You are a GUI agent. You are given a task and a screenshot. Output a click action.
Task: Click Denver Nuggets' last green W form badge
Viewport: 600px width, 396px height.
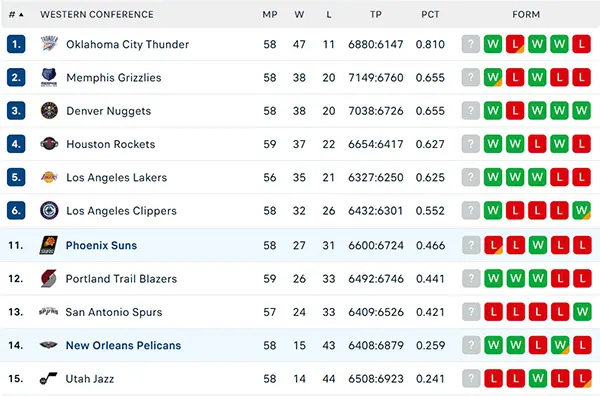click(582, 111)
